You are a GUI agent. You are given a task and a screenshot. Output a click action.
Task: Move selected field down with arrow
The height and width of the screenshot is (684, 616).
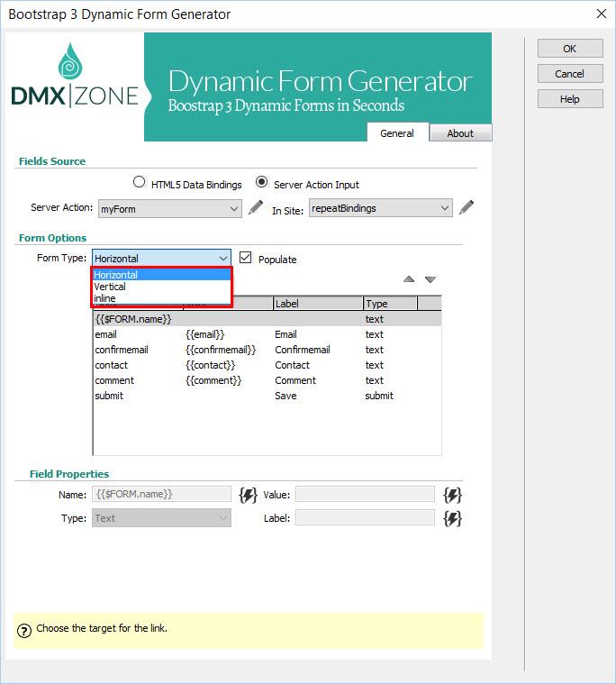pyautogui.click(x=430, y=279)
